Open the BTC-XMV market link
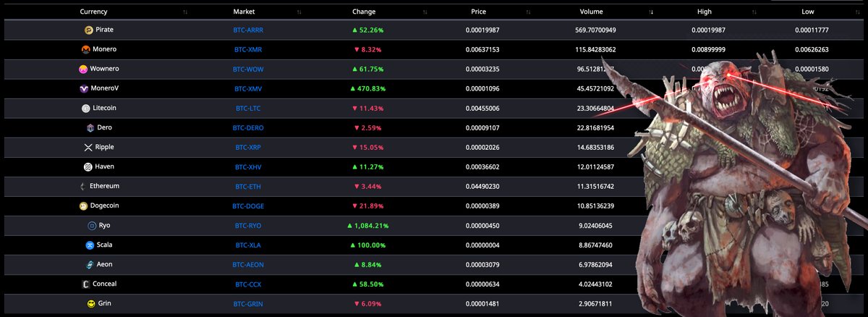This screenshot has width=868, height=317. (250, 88)
